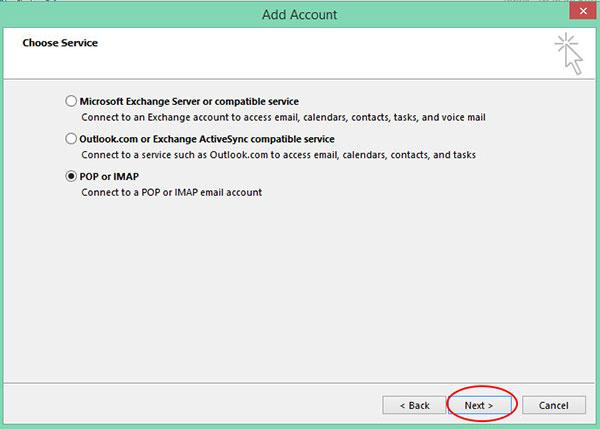Select the POP or IMAP radio button

71,176
